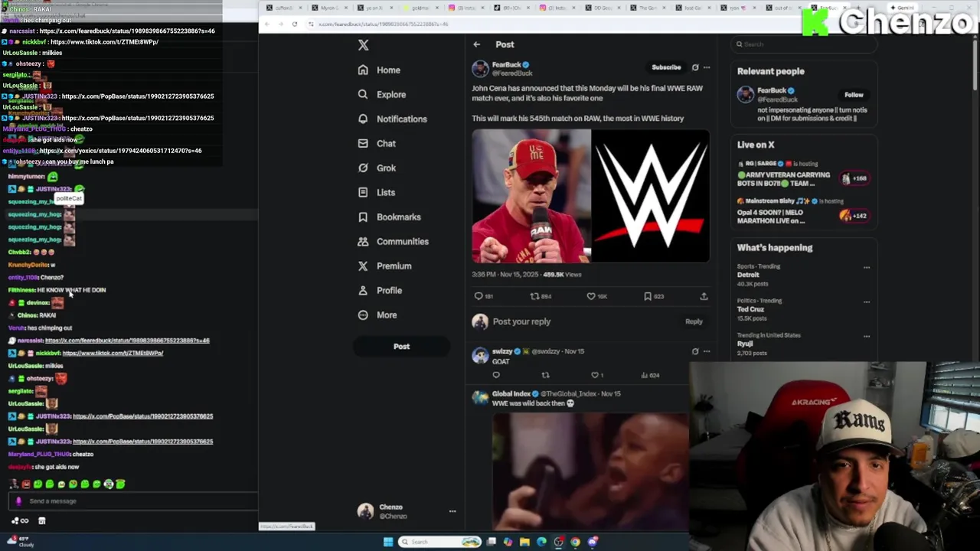Click the reply comment icon with 181
Screen dimensions: 980x551
(x=484, y=296)
